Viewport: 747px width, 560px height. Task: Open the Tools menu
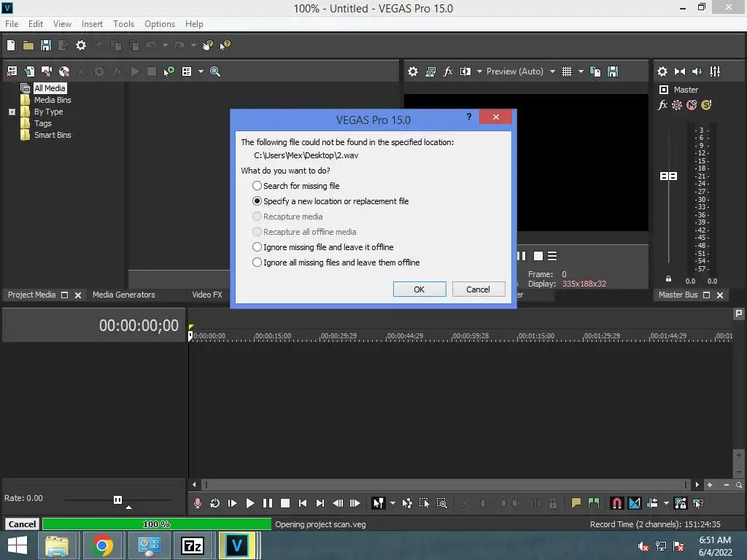pyautogui.click(x=123, y=24)
